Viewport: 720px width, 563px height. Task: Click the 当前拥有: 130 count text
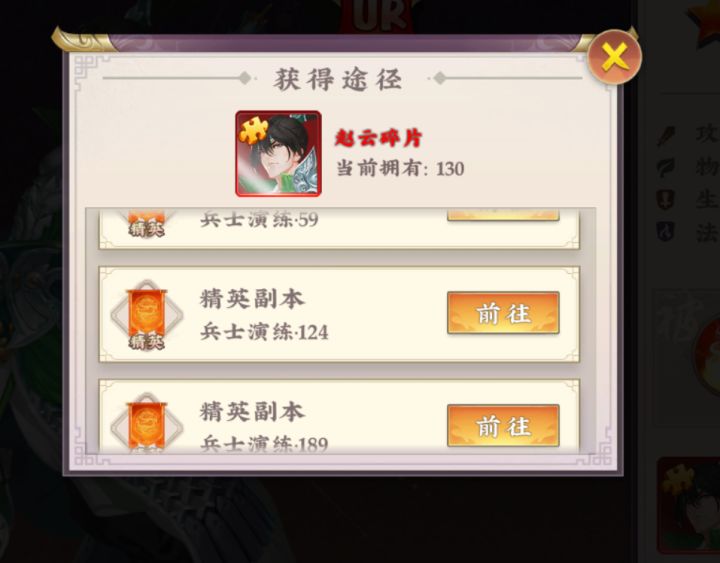point(400,169)
